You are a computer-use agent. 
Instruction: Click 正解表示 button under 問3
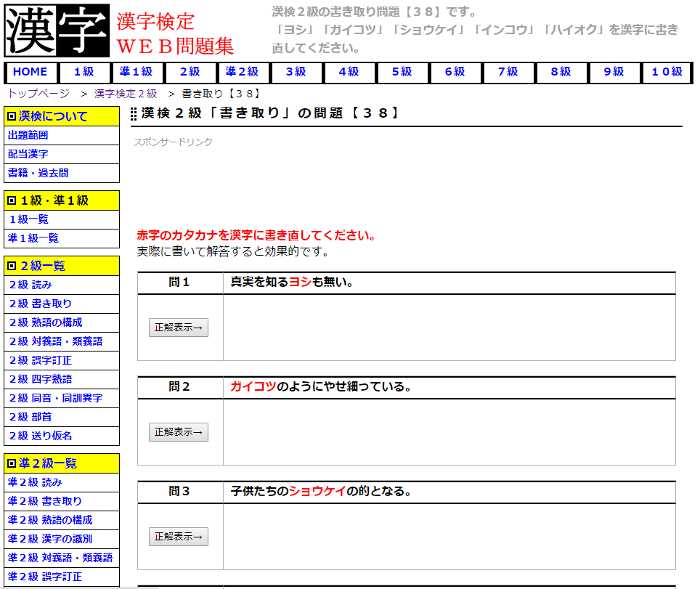pyautogui.click(x=179, y=537)
